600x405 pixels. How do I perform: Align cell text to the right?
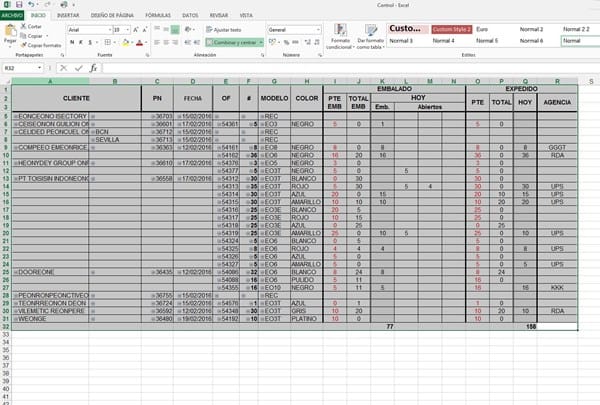pyautogui.click(x=175, y=42)
